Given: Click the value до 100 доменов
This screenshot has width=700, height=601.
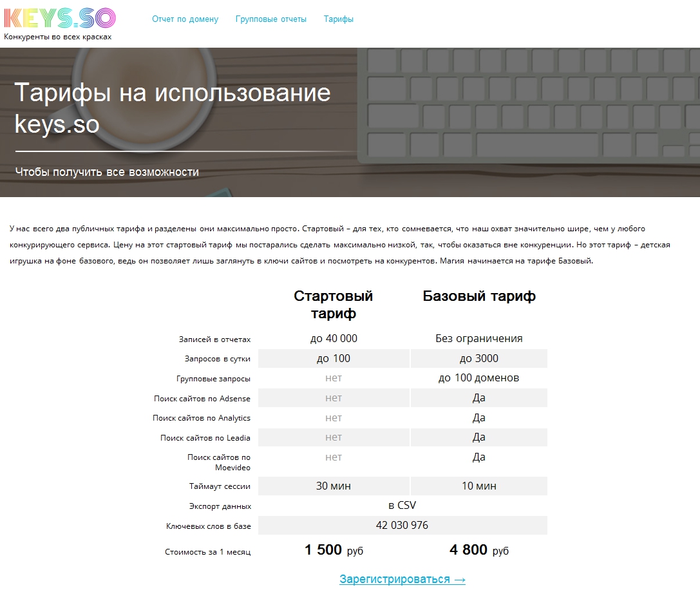Looking at the screenshot, I should [479, 377].
